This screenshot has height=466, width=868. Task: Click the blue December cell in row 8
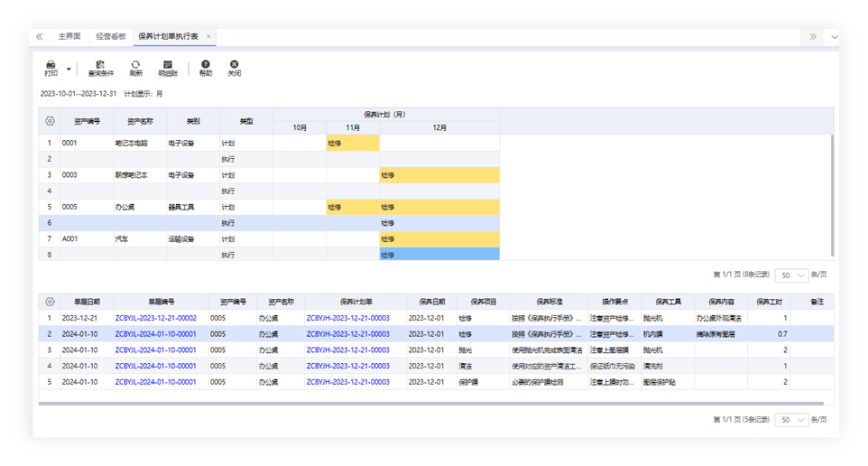click(439, 256)
